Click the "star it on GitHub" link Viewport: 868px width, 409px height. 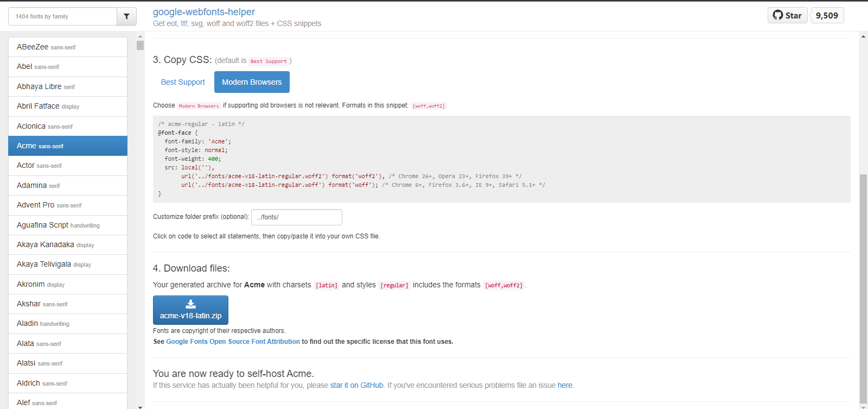[356, 385]
